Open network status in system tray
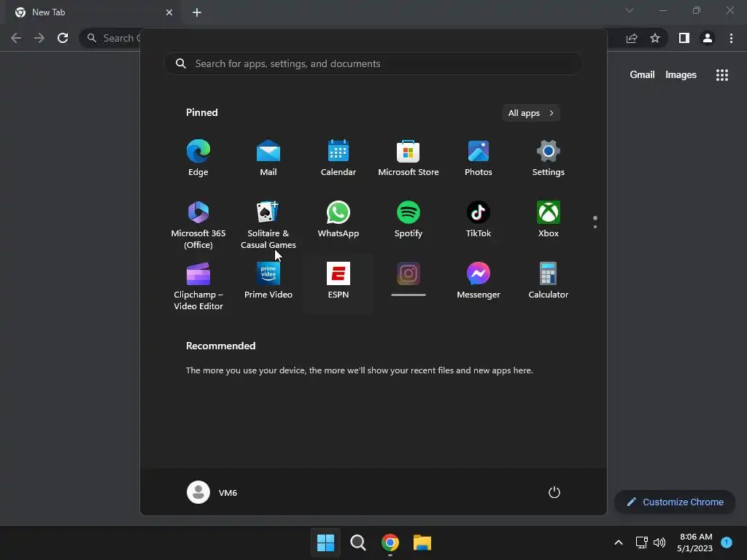This screenshot has width=747, height=560. coord(642,542)
